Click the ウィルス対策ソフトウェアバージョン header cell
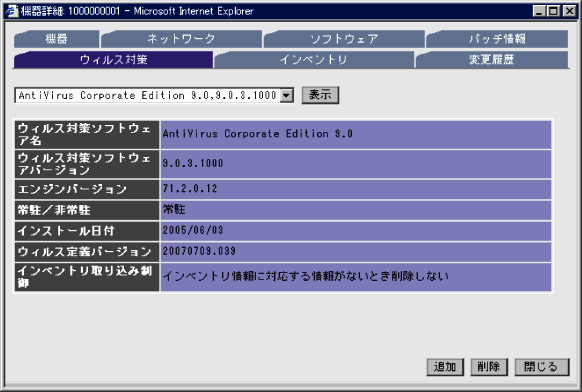582x392 pixels. point(87,164)
